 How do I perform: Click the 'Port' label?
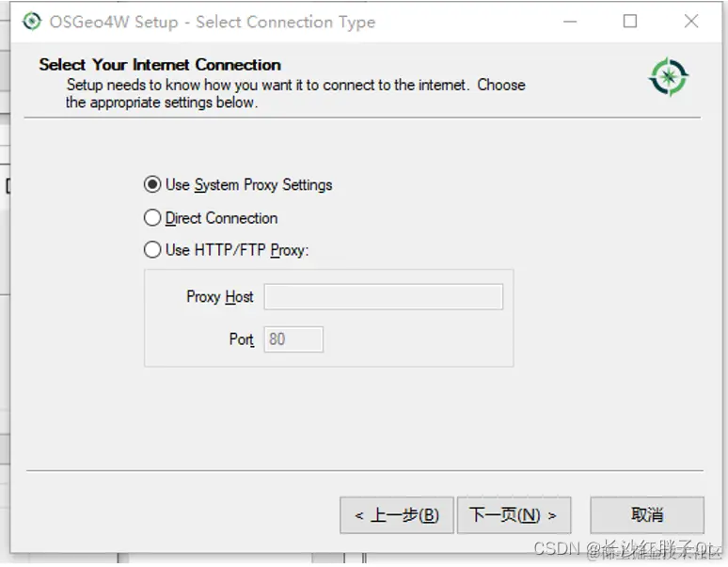(242, 339)
